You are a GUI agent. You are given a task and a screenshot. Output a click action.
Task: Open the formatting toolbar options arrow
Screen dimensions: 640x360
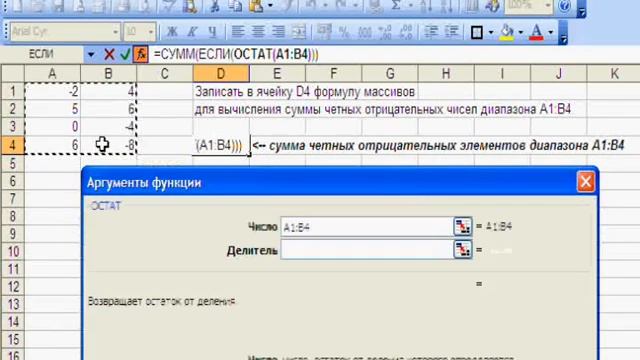[x=563, y=33]
